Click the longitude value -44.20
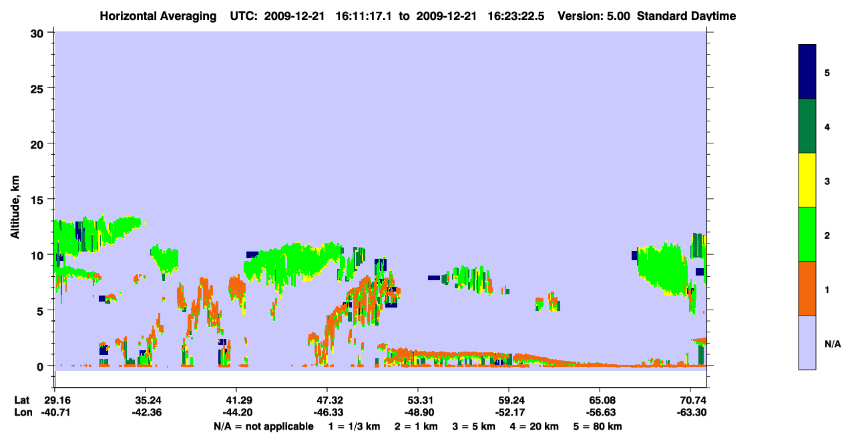This screenshot has height=445, width=868. tap(236, 412)
